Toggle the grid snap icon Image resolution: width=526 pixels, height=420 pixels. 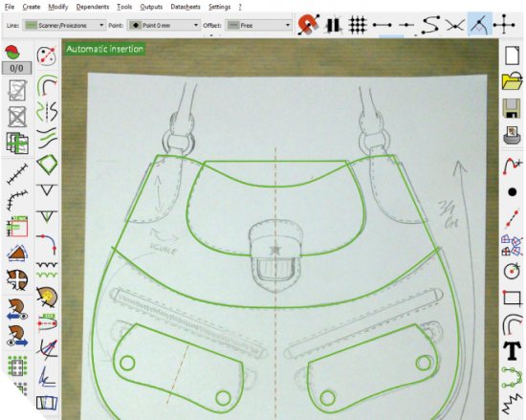tap(358, 25)
